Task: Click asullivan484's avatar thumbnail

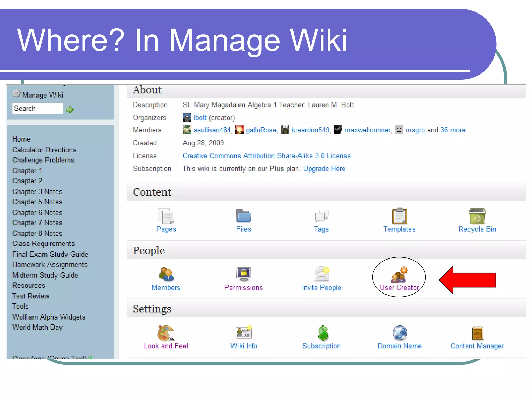Action: click(x=187, y=130)
